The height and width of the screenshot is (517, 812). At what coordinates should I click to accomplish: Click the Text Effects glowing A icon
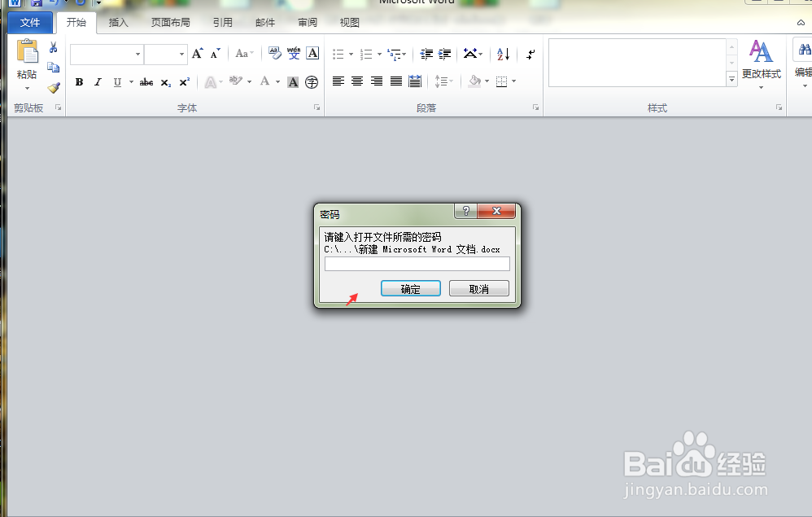coord(210,82)
